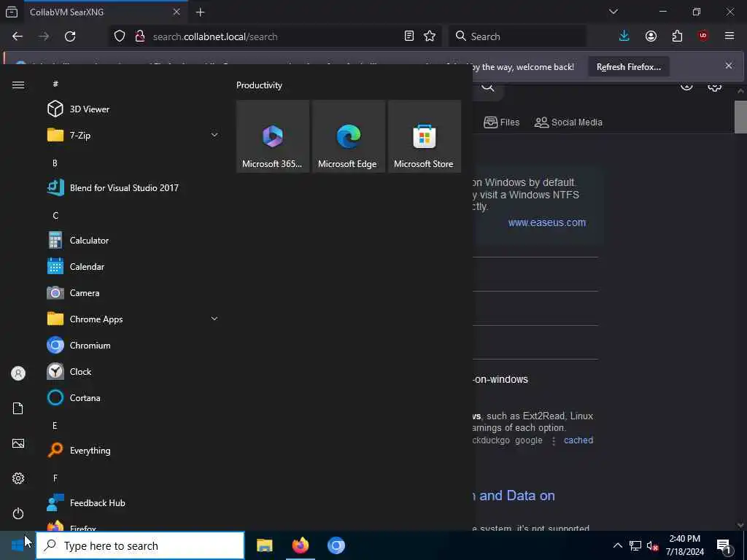Open the network icon in system tray
This screenshot has height=560, width=747.
click(x=635, y=545)
